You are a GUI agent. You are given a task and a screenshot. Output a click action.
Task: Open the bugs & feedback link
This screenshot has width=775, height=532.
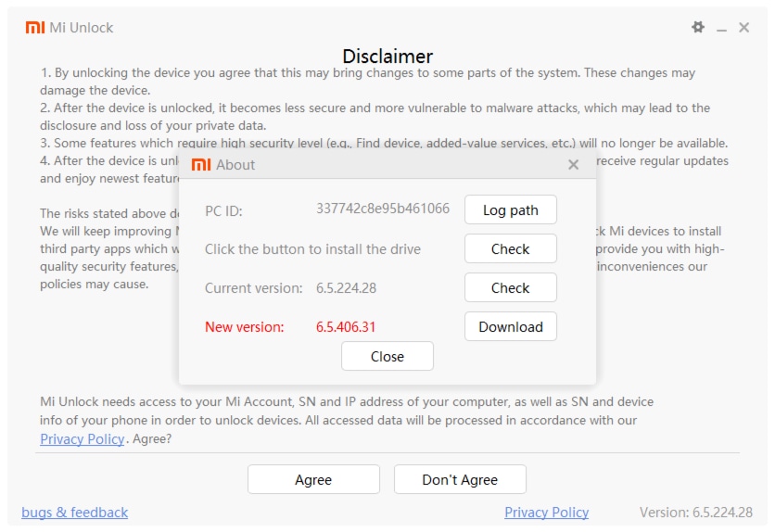pyautogui.click(x=75, y=513)
